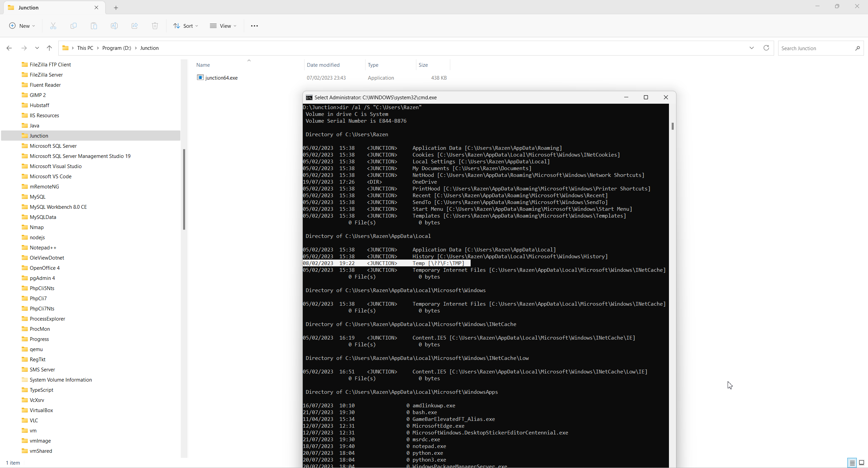This screenshot has width=868, height=468.
Task: Click the This PC breadcrumb link
Action: pyautogui.click(x=85, y=48)
